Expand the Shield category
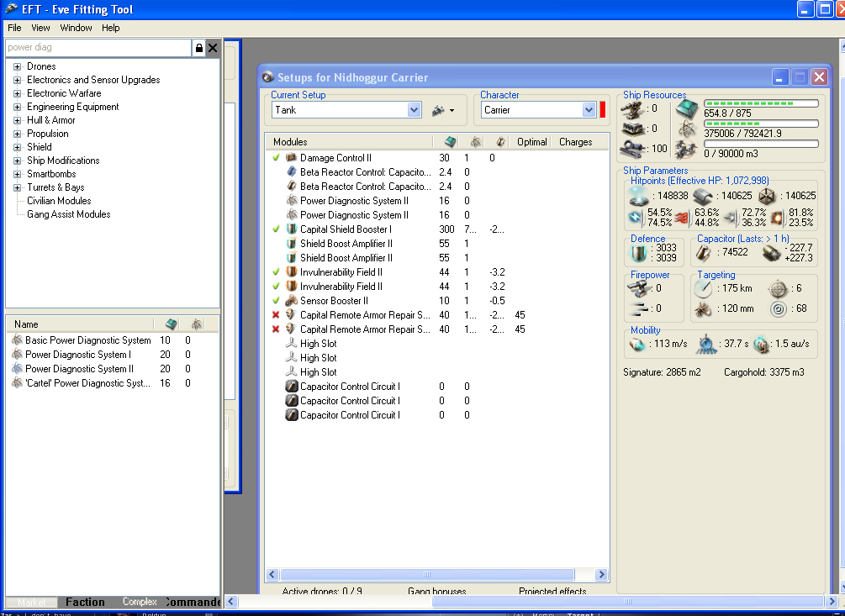 click(18, 148)
